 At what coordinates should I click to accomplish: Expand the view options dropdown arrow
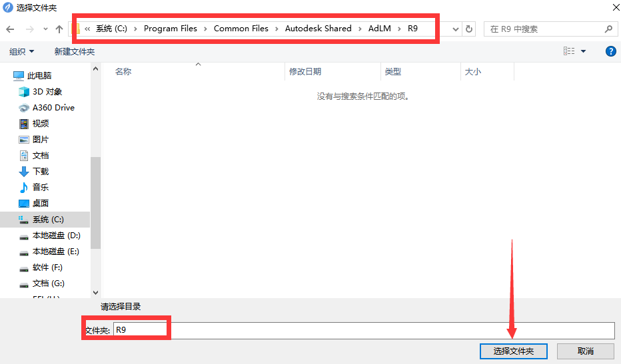584,51
